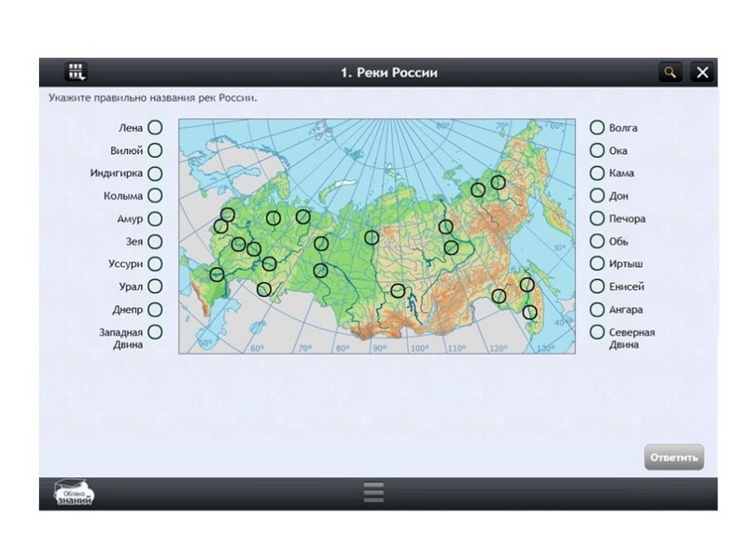The image size is (747, 560).
Task: Open the bottom hamburger menu bars
Action: point(373,493)
